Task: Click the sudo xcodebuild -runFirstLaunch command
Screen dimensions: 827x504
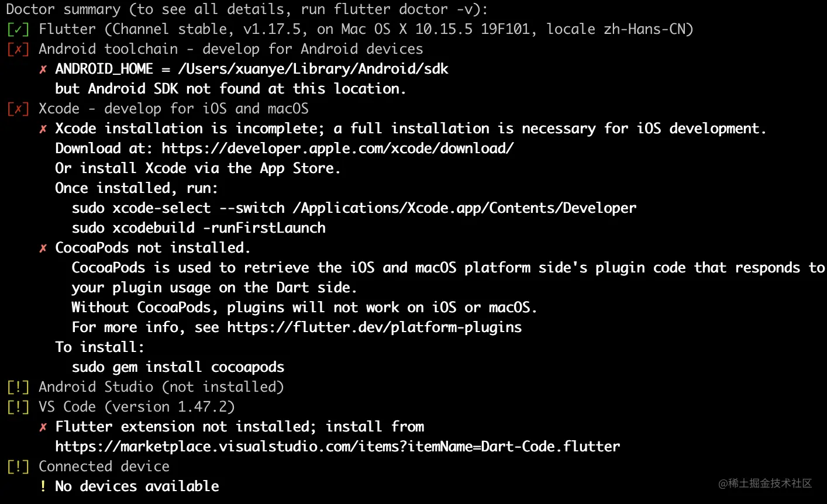Action: click(x=198, y=228)
